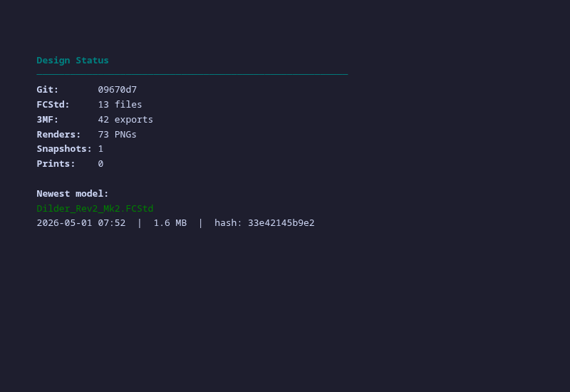Click the hash value 33e42145b9e2
Viewport: 570px width, 392px height.
click(281, 223)
